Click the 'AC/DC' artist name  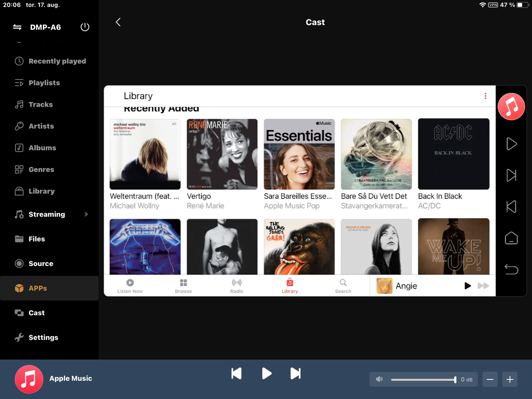coord(429,206)
